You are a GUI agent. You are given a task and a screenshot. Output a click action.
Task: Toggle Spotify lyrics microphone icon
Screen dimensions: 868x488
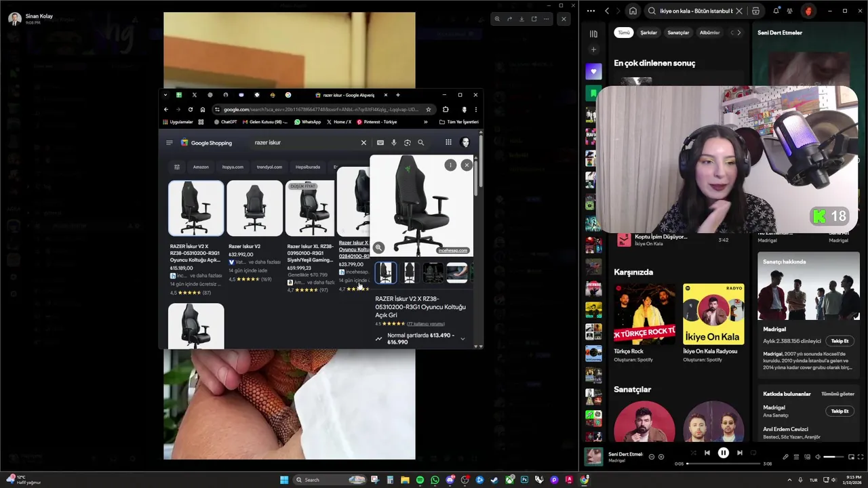pyautogui.click(x=785, y=457)
